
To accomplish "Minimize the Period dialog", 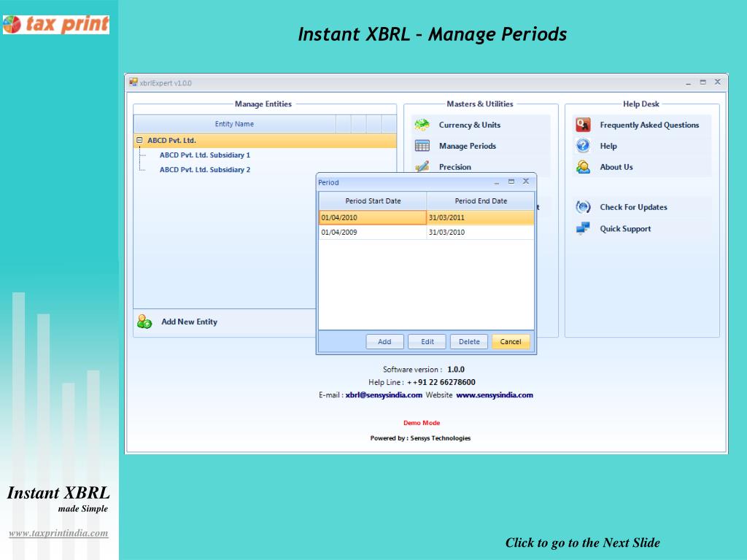I will click(x=496, y=182).
